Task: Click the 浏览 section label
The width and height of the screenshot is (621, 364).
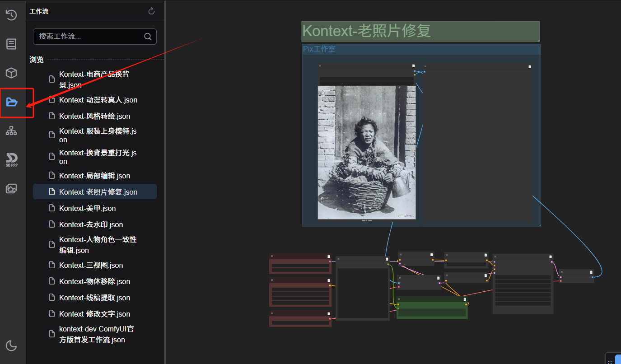Action: click(37, 60)
